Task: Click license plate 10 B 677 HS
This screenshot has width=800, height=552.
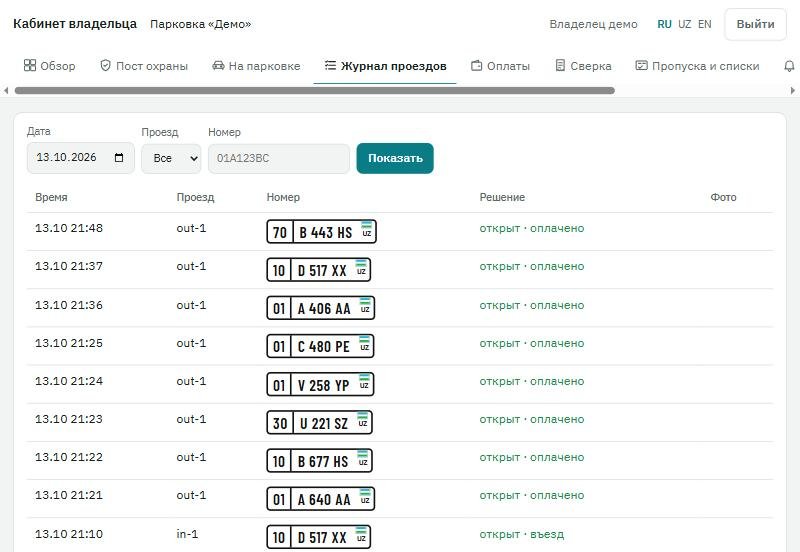Action: 319,461
